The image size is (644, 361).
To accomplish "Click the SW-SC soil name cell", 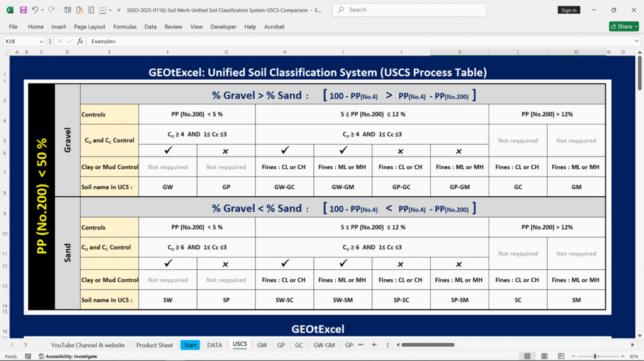I will click(x=284, y=300).
